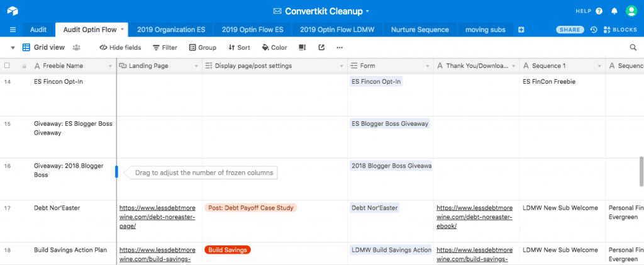Open build-savings landing page link in row 18

157,254
